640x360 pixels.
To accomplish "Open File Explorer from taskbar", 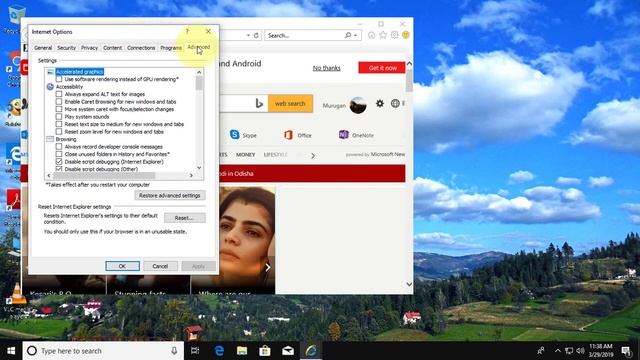I will point(242,351).
